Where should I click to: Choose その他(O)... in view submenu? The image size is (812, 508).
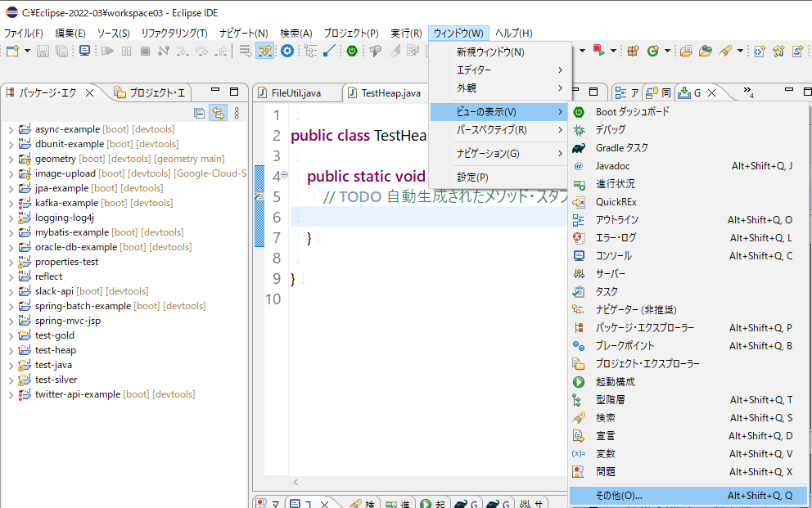(688, 495)
